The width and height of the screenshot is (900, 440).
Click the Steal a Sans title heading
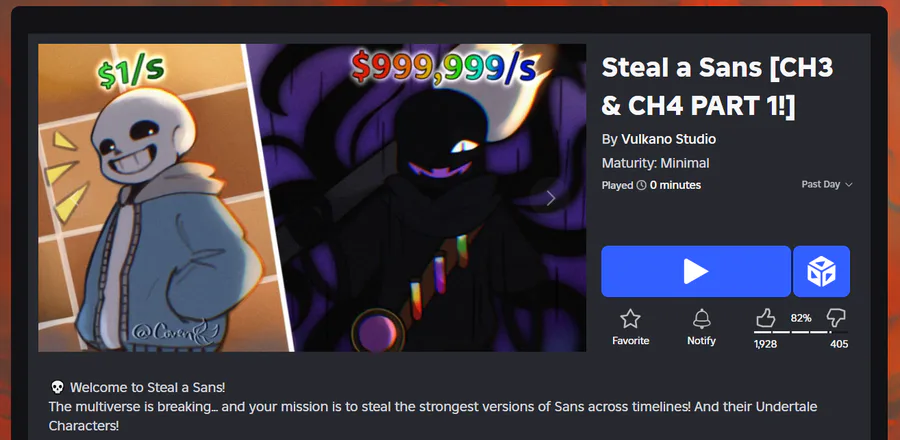click(x=717, y=88)
